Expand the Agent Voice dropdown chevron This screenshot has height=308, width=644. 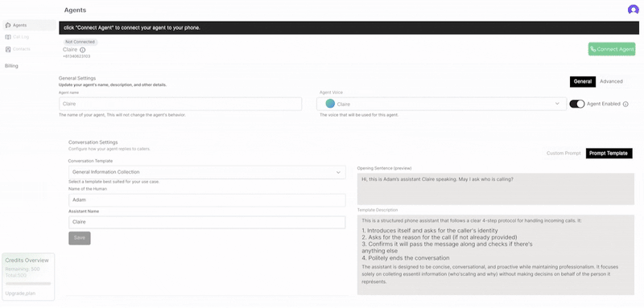557,104
